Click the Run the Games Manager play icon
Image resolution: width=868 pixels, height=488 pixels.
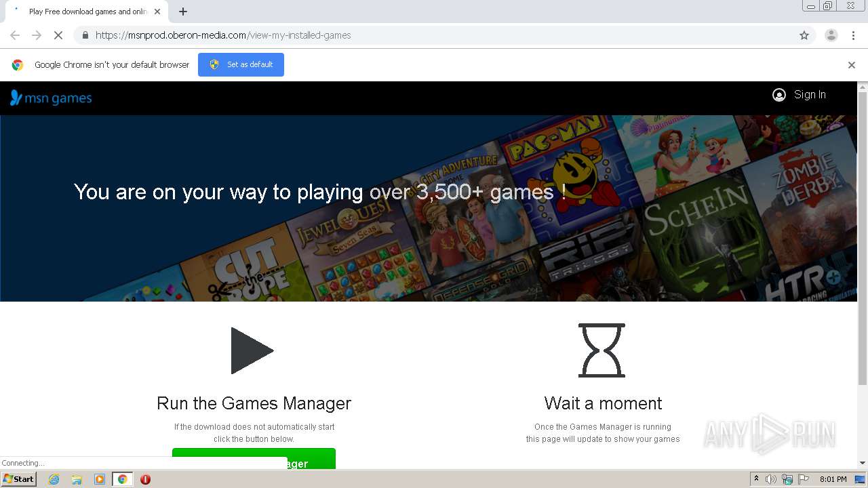click(x=252, y=350)
